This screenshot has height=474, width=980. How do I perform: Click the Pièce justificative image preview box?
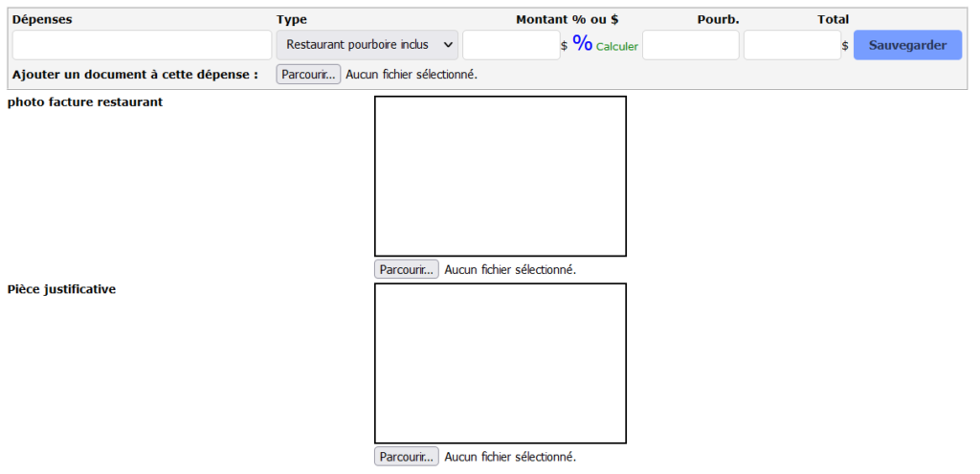tap(500, 363)
